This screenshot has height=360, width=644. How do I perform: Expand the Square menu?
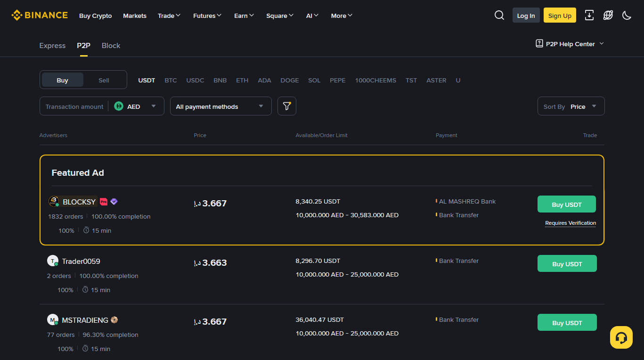pos(280,16)
